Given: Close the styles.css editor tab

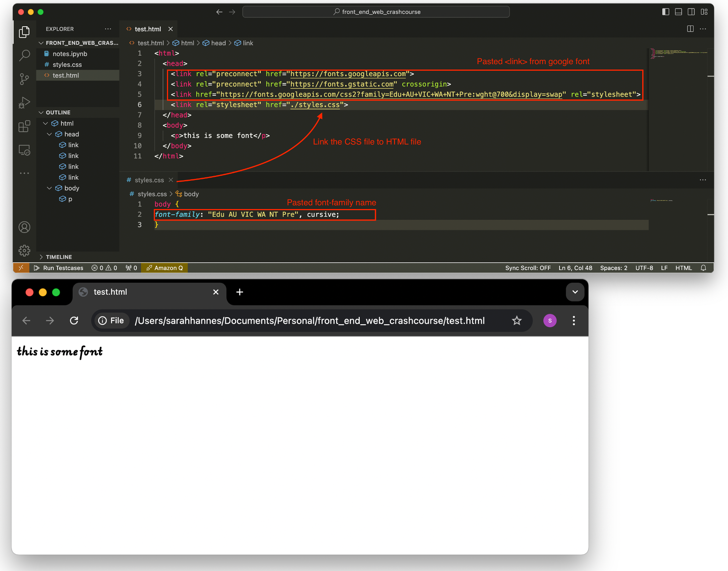Looking at the screenshot, I should pyautogui.click(x=171, y=180).
